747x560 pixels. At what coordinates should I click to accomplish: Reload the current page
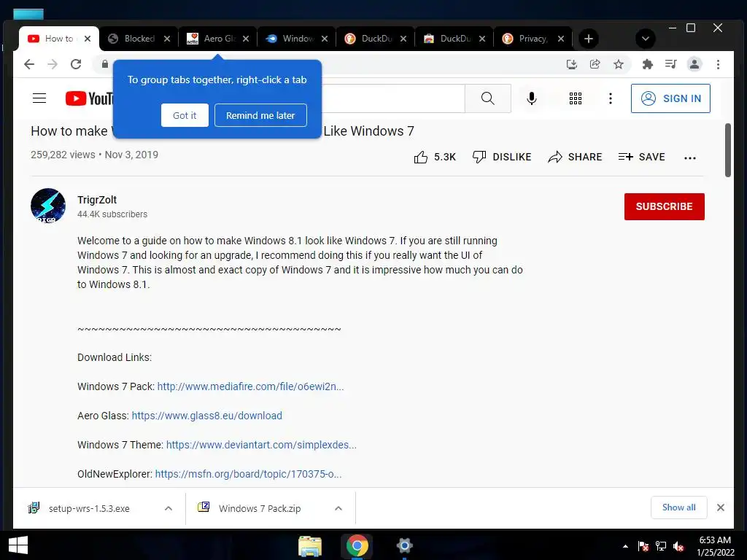[x=76, y=64]
